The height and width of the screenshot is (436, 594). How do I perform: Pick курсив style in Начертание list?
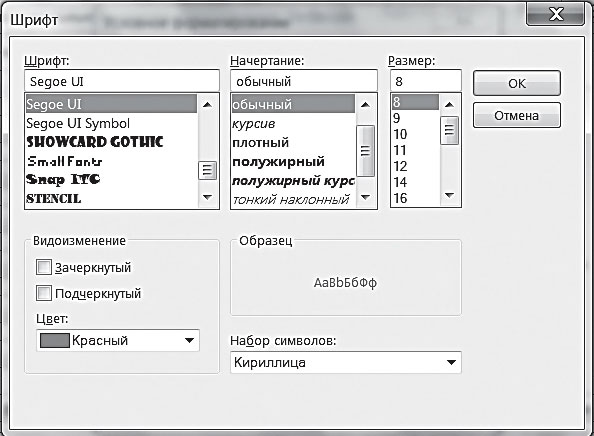click(253, 124)
